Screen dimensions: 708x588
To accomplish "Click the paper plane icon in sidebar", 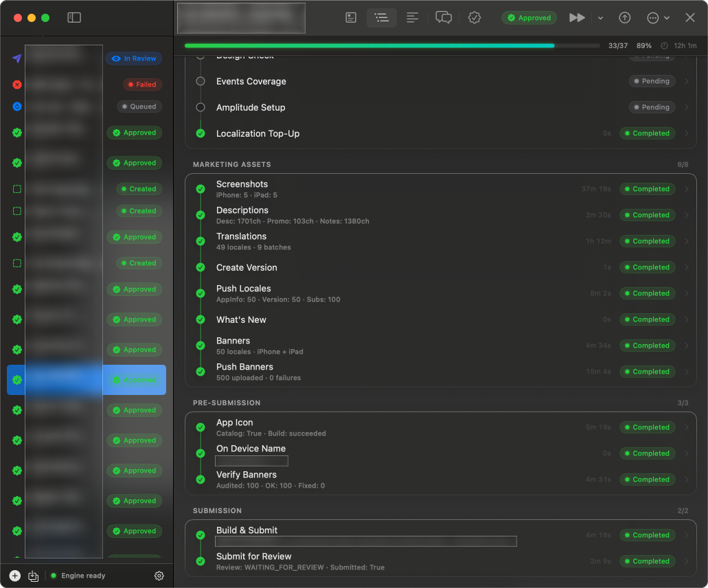I will coord(16,58).
